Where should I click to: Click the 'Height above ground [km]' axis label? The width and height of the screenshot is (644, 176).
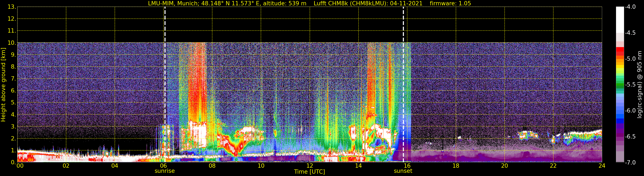(x=3, y=85)
